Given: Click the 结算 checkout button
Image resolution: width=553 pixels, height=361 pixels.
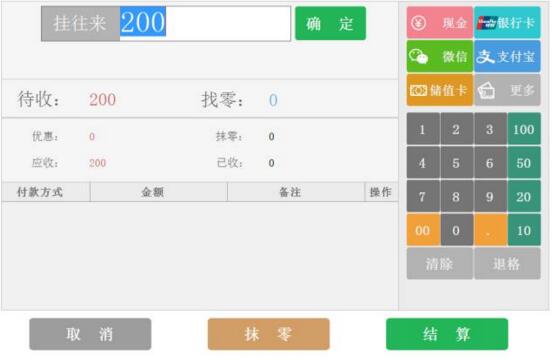Looking at the screenshot, I should point(447,334).
